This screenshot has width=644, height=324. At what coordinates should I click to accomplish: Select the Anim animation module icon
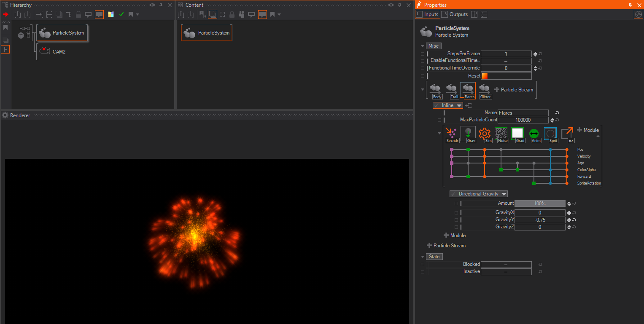click(x=534, y=134)
